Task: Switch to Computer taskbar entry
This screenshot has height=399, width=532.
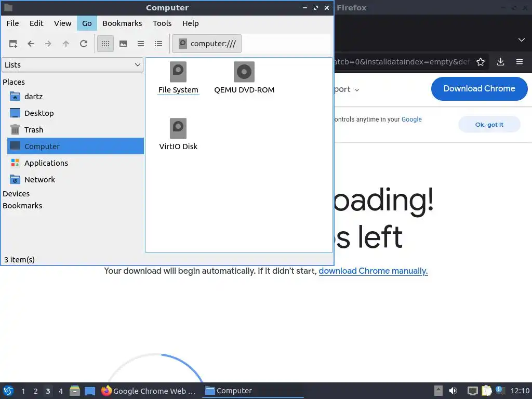Action: [x=253, y=391]
